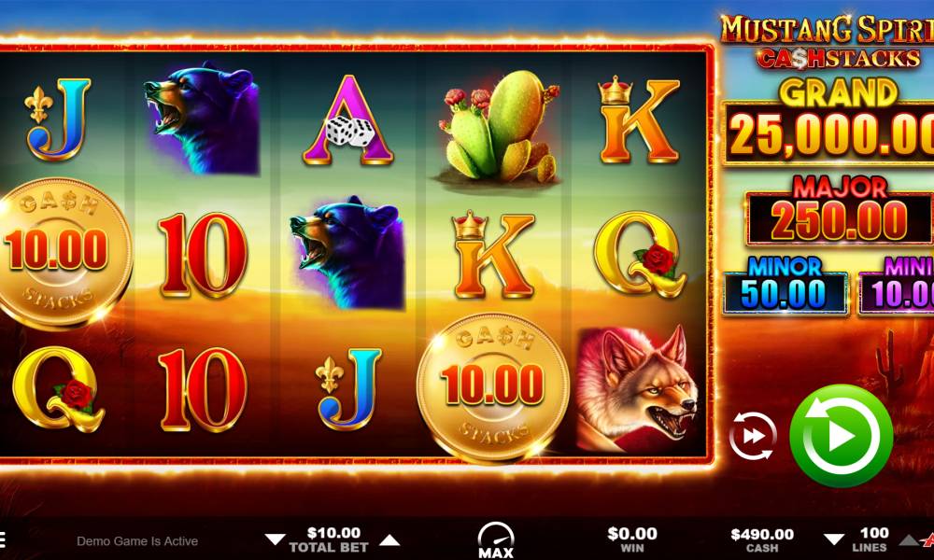The width and height of the screenshot is (934, 560).
Task: Increase lines with up arrow
Action: point(909,539)
